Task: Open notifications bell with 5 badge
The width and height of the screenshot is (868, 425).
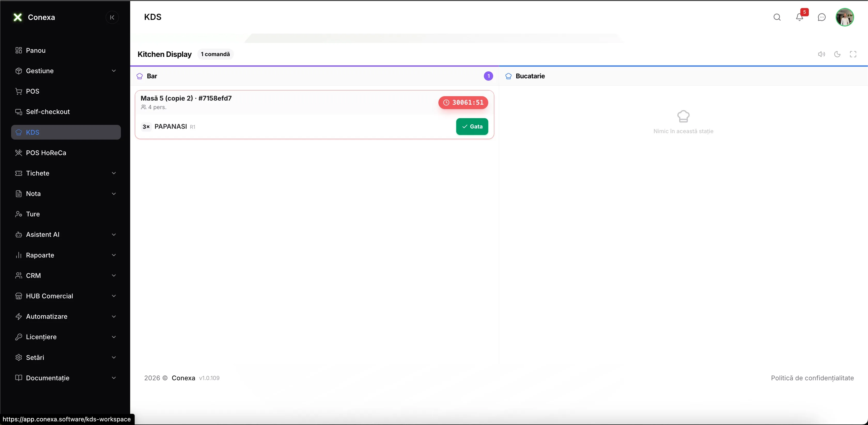Action: pos(800,17)
